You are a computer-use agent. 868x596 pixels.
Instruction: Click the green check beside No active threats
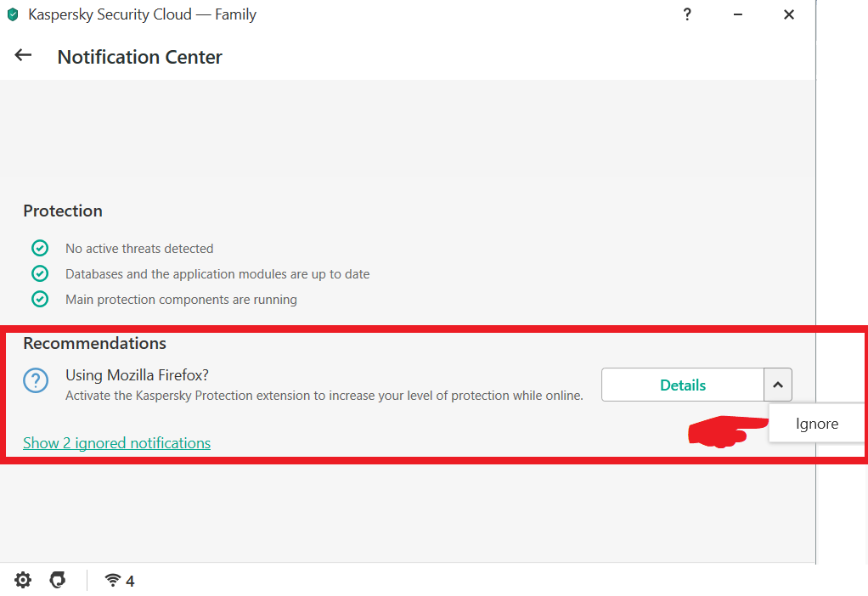(40, 249)
